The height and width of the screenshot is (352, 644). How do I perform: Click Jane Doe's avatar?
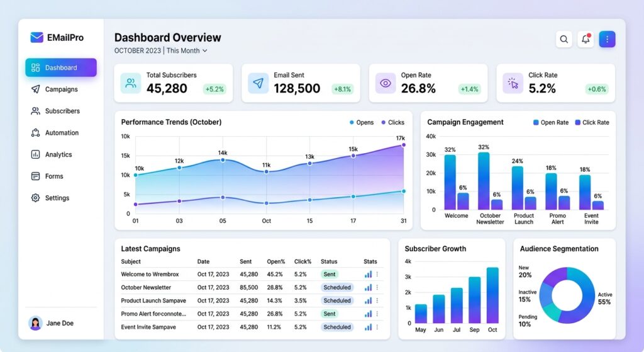point(35,323)
